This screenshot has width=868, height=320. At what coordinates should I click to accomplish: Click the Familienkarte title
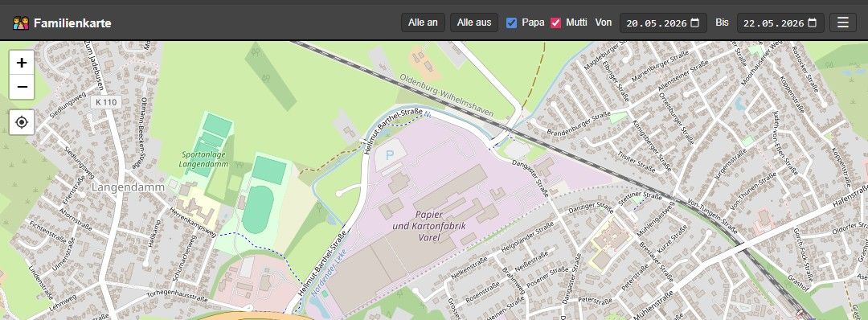[72, 23]
